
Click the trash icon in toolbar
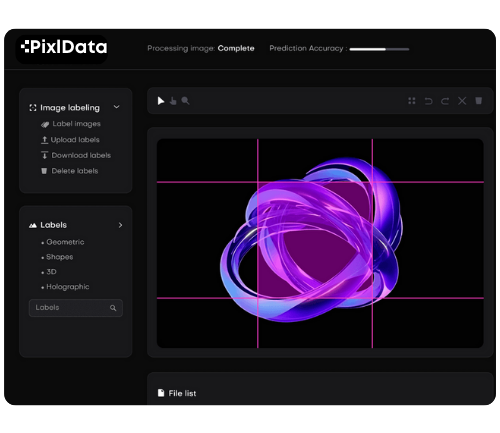click(x=479, y=100)
